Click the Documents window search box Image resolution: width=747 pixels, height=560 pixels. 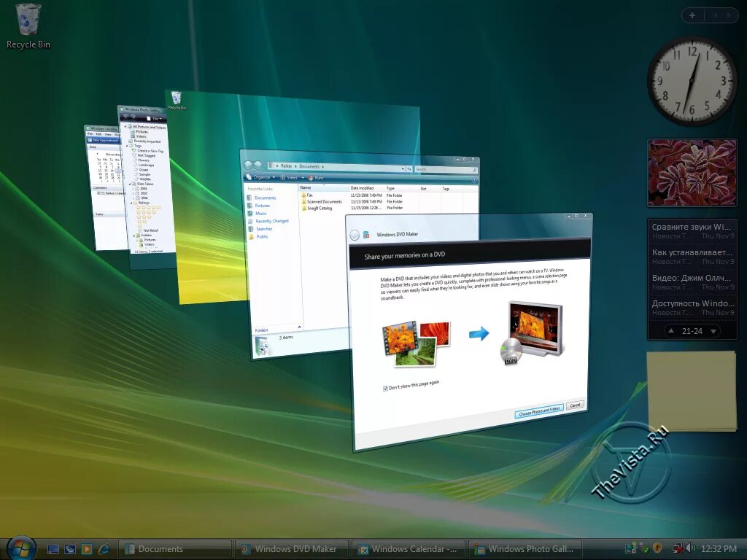point(446,169)
